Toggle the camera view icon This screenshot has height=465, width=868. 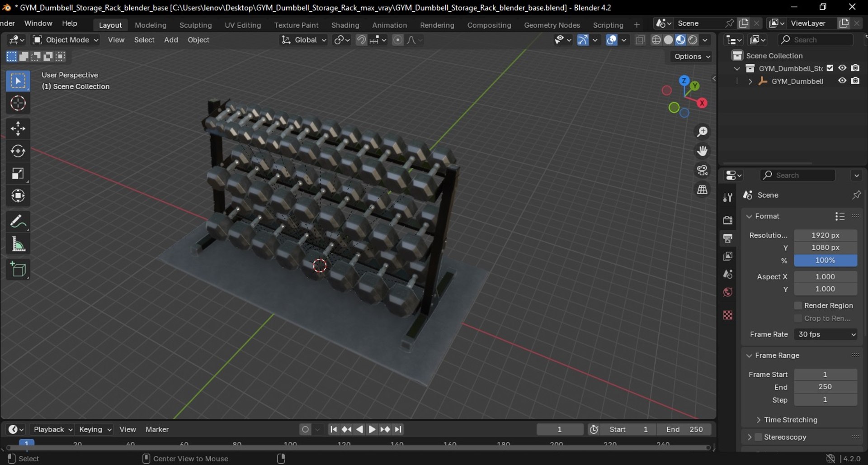pos(702,171)
